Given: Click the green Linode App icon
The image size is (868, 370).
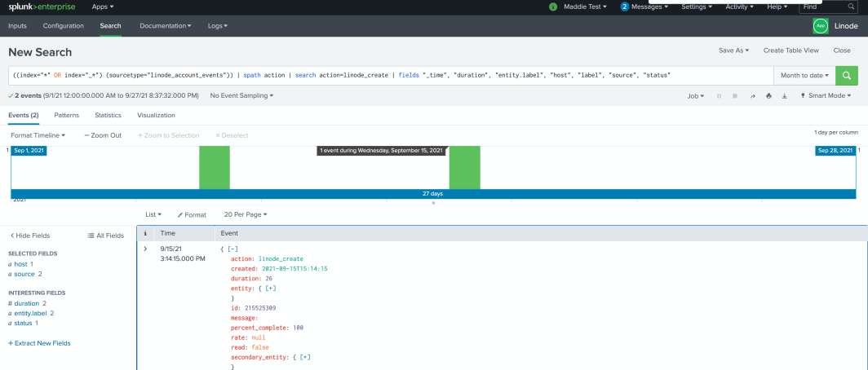Looking at the screenshot, I should 821,26.
